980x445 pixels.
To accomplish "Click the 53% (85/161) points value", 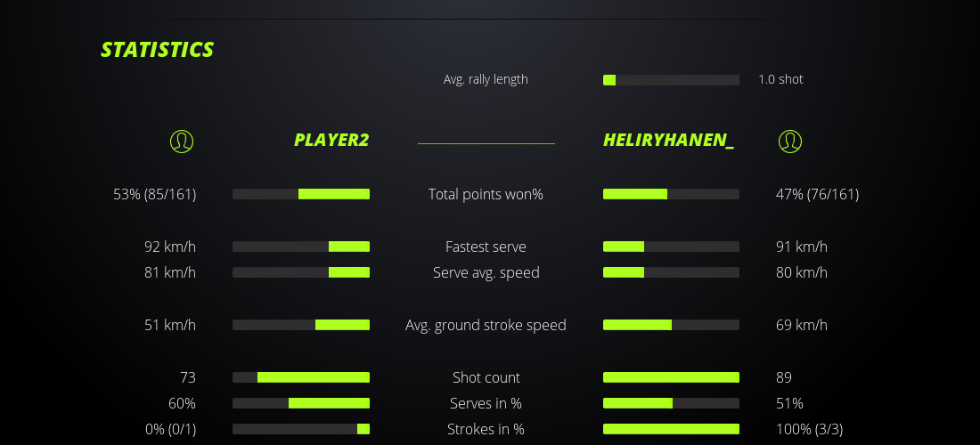I will click(155, 194).
